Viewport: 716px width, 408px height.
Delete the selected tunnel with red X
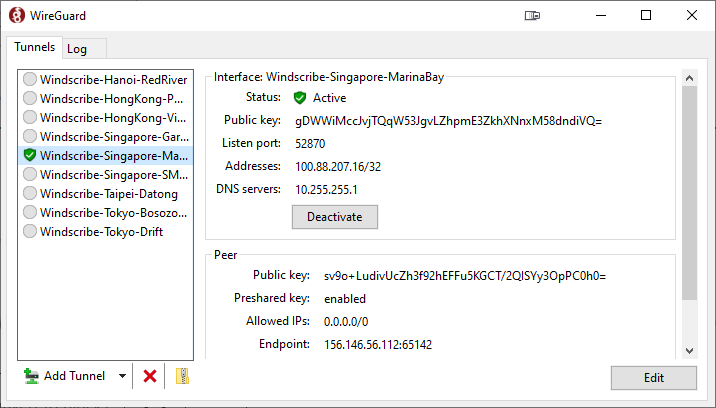pyautogui.click(x=150, y=376)
